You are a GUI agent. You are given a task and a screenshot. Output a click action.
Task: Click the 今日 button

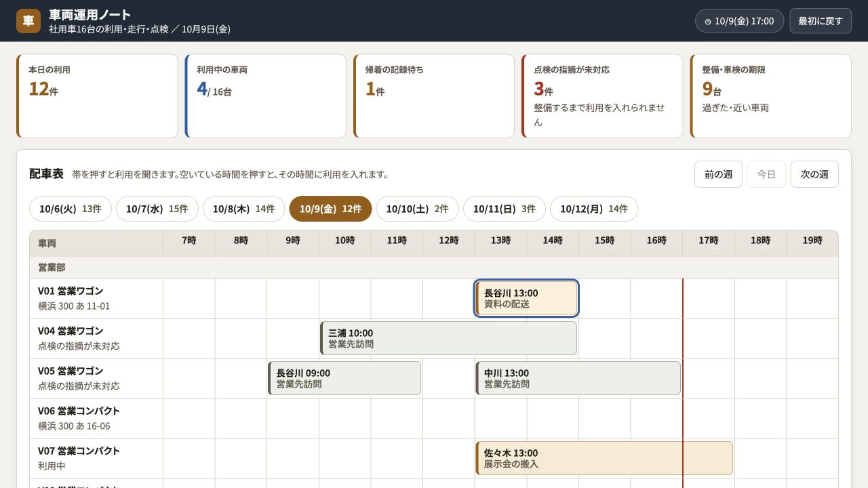click(766, 174)
